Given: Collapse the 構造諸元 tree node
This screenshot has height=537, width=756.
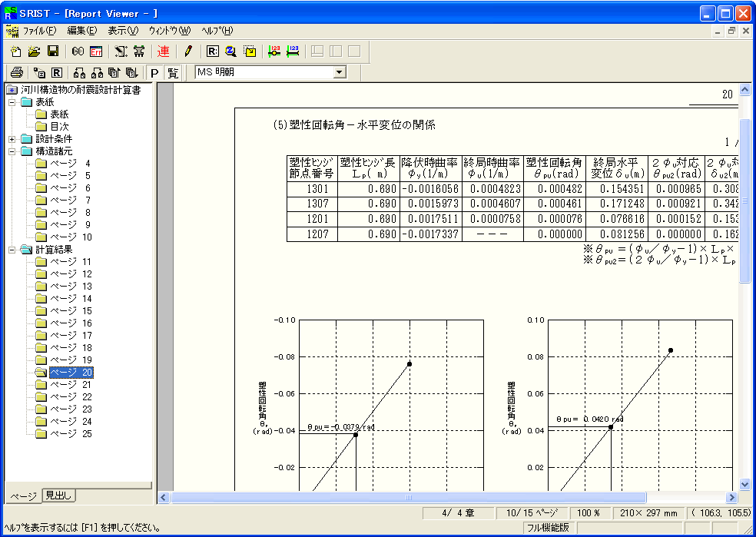Looking at the screenshot, I should click(12, 151).
